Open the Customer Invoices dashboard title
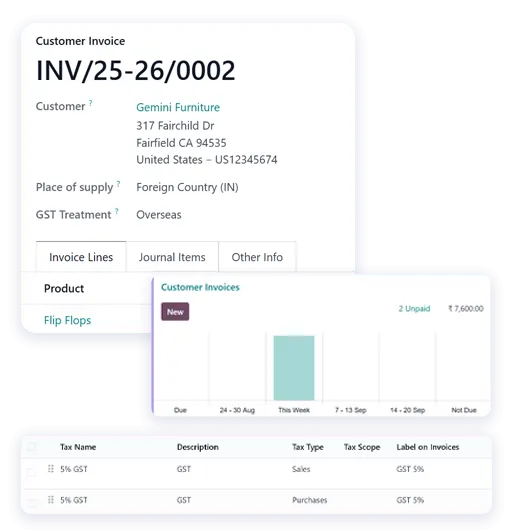Screen dimensions: 510x531 click(x=200, y=287)
